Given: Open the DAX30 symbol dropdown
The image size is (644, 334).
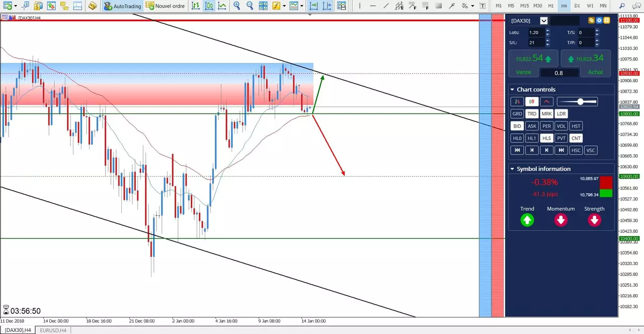Looking at the screenshot, I should [543, 21].
